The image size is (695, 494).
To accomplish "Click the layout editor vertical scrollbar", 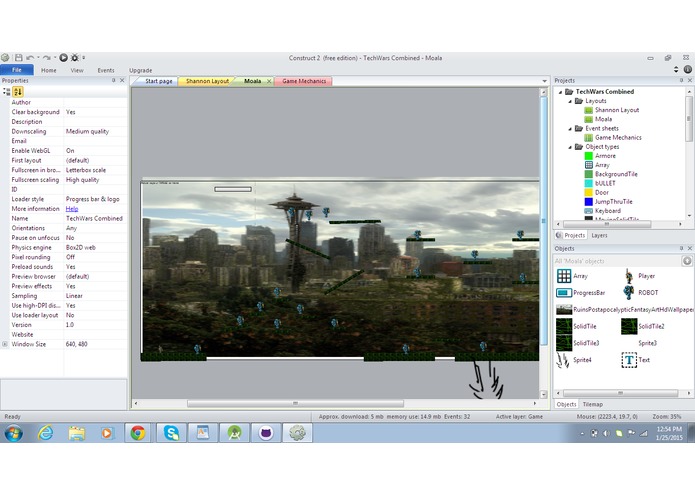I will point(543,221).
